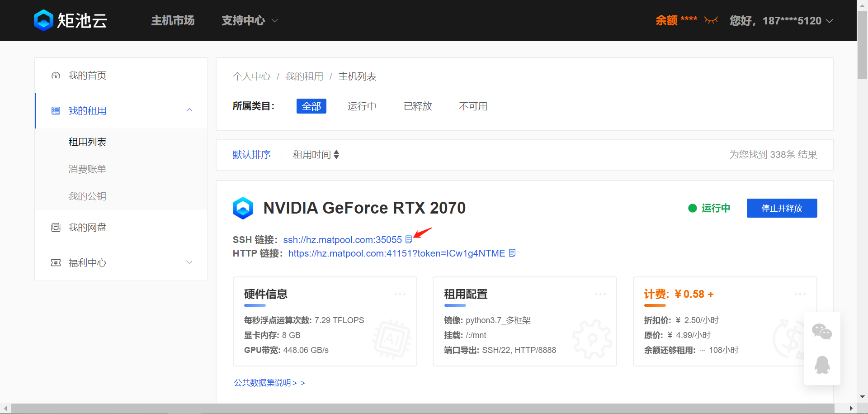Click the horizontal scrollbar thumb
Screen dimensions: 868x414
(x=423, y=409)
